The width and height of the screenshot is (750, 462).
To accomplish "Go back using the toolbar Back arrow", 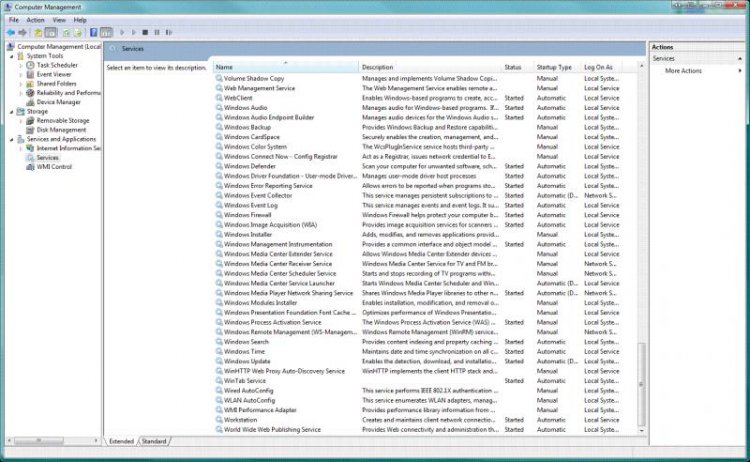I will tap(11, 33).
